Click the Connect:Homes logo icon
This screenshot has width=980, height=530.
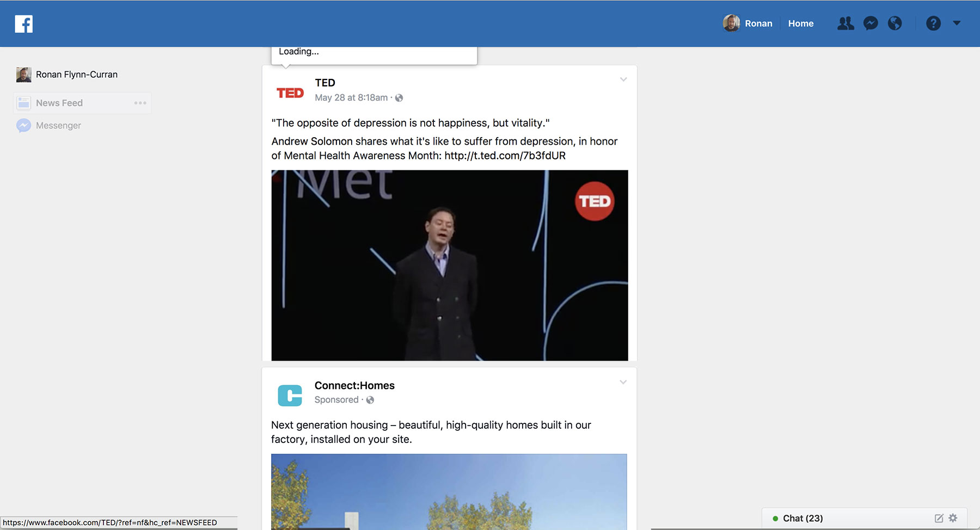290,395
